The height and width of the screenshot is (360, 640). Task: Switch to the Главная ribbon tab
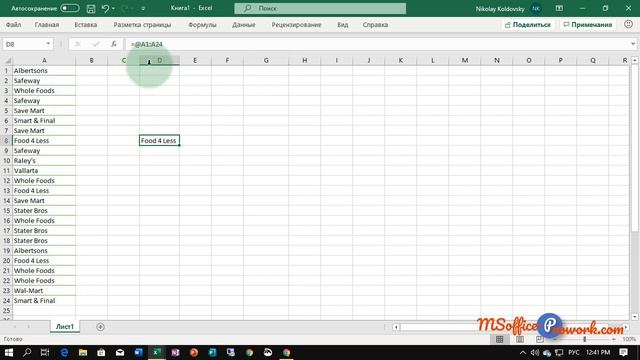(47, 25)
